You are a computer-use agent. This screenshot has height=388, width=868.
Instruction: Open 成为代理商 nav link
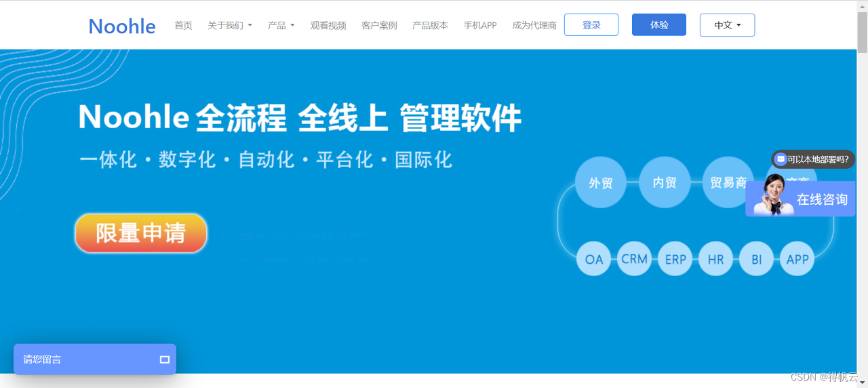tap(534, 25)
